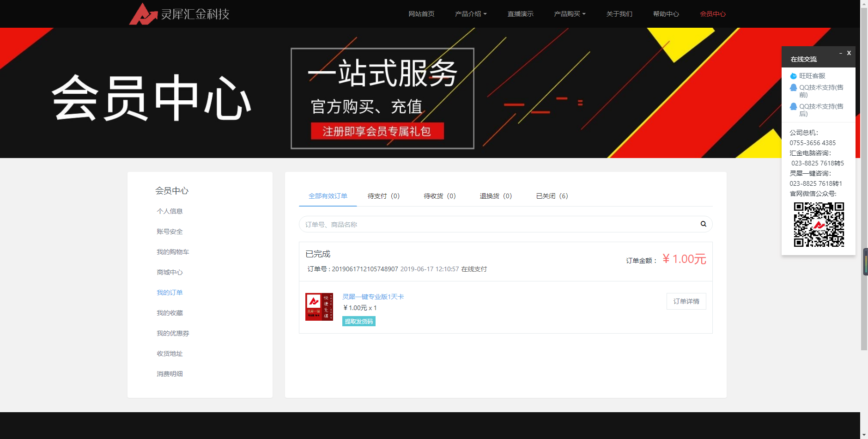
Task: Click the 灵犀一键 product thumbnail image
Action: point(319,306)
